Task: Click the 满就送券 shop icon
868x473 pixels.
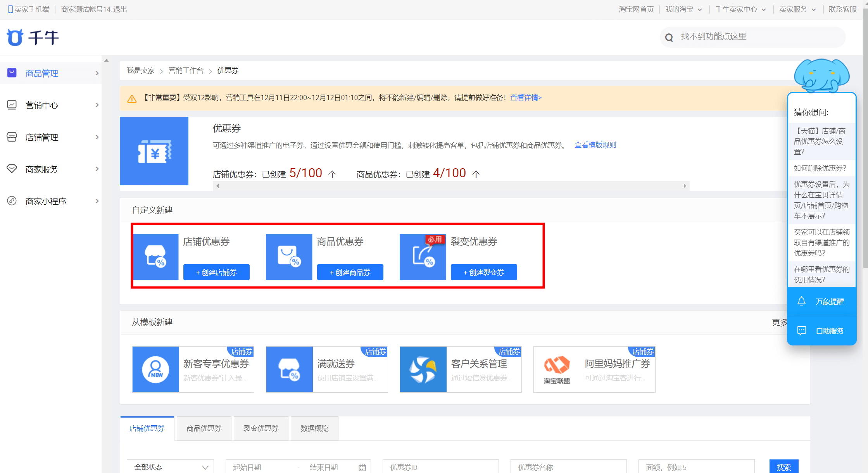Action: (x=290, y=369)
